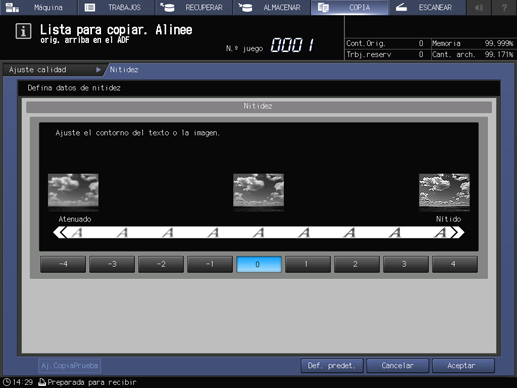Click the Aj.CopiaPrueba button
The width and height of the screenshot is (517, 388).
point(70,366)
